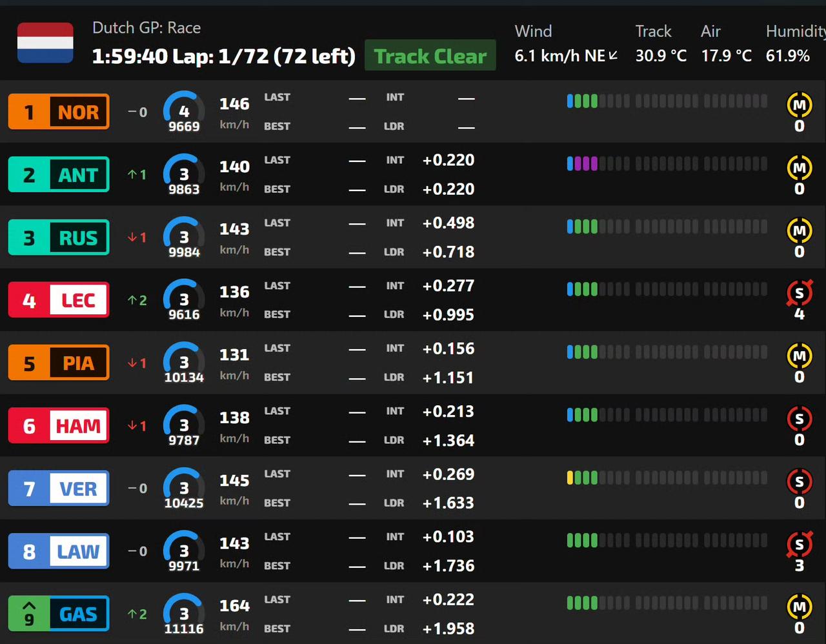This screenshot has height=644, width=826.
Task: Click Lawson's soft tyre compound icon
Action: (799, 544)
